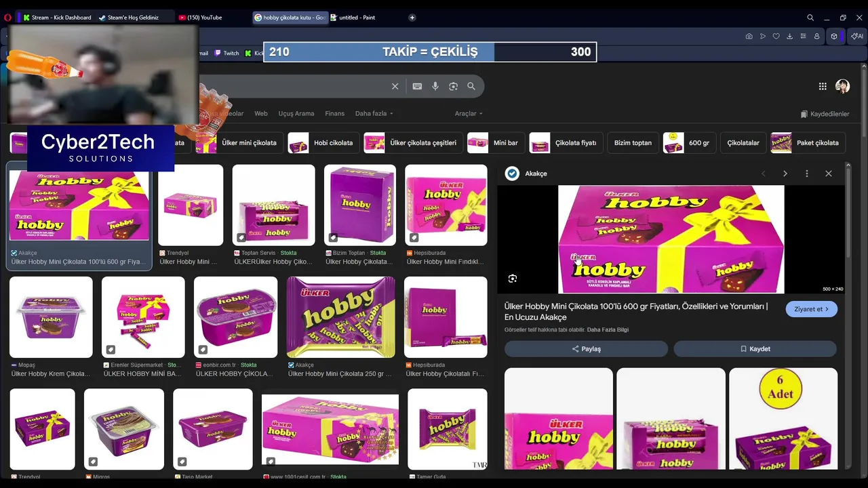Open the Twitch bookmark
This screenshot has width=868, height=488.
tap(227, 53)
